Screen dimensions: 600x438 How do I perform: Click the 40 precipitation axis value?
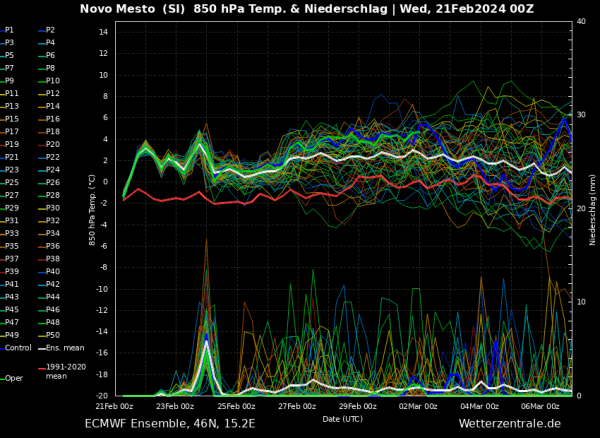pyautogui.click(x=581, y=21)
